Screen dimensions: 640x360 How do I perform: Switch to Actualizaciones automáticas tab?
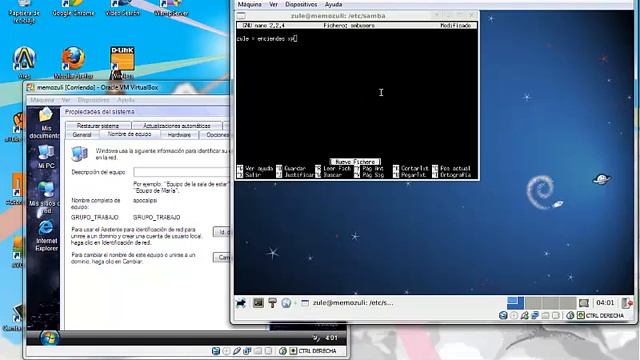177,126
